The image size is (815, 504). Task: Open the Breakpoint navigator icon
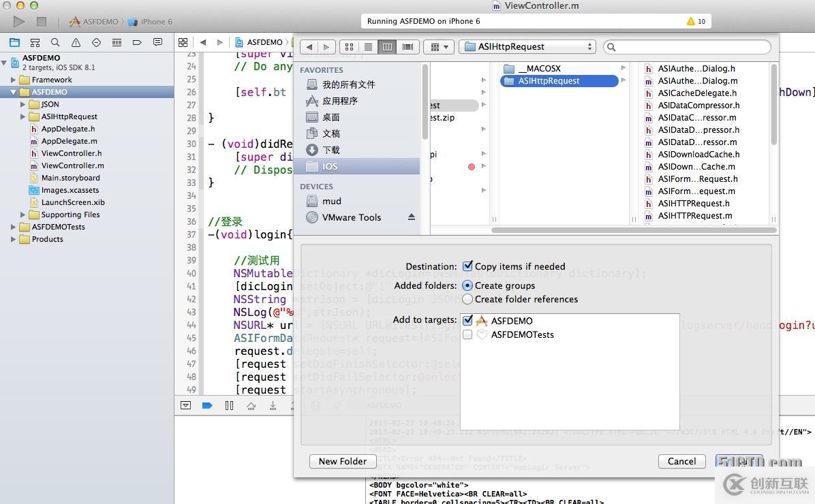[x=137, y=43]
